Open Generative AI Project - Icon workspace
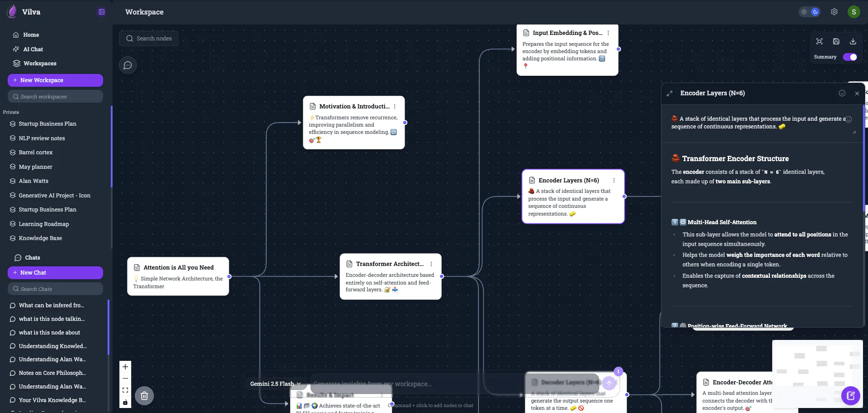This screenshot has height=413, width=868. (x=54, y=196)
